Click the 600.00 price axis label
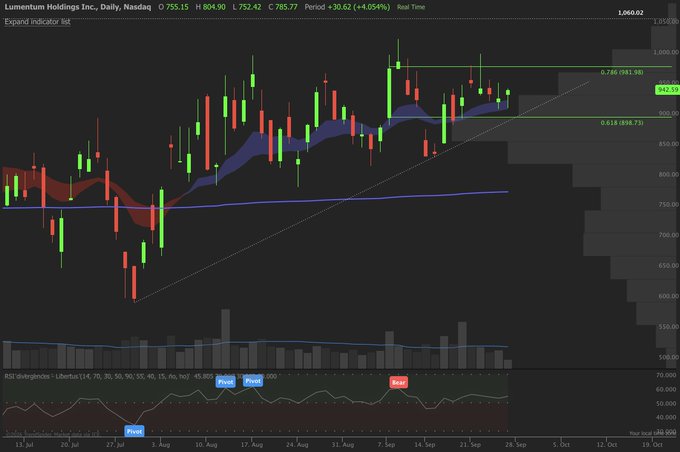Screen dimensions: 680x452 tap(668, 296)
